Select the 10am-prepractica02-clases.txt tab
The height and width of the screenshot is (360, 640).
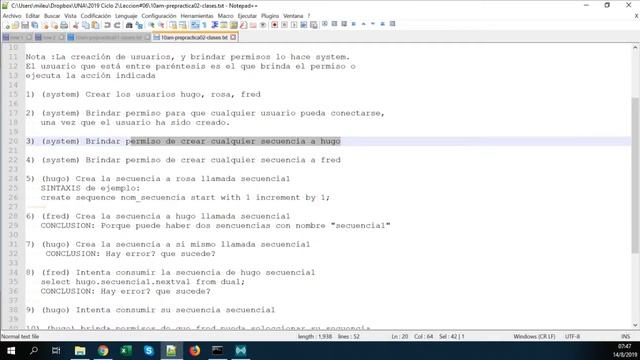point(194,38)
